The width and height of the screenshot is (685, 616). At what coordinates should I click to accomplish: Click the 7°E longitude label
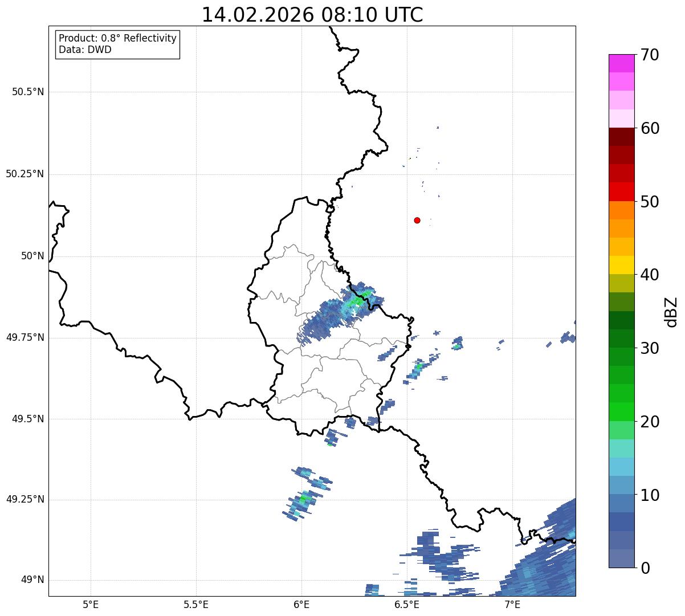tap(512, 605)
